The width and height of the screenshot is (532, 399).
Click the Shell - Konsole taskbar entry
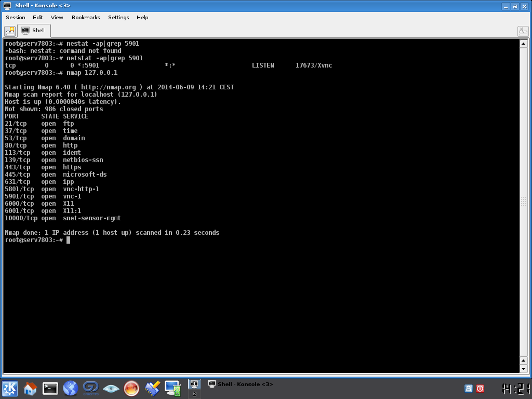241,384
